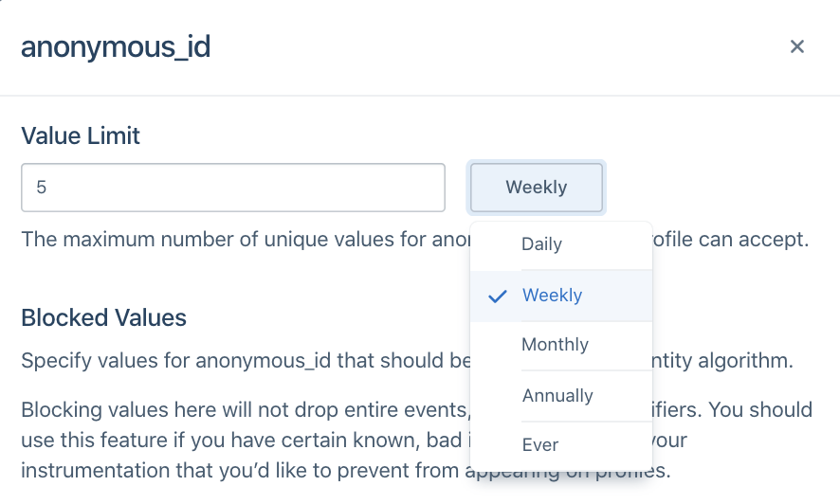
Task: Select the Annually interval option
Action: click(557, 396)
